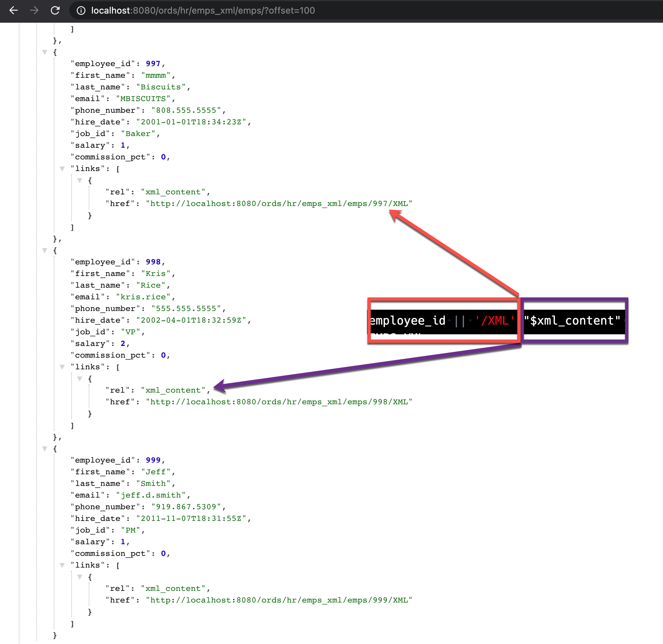Select the last_name value "Smith"
Image resolution: width=663 pixels, height=644 pixels.
click(x=153, y=484)
